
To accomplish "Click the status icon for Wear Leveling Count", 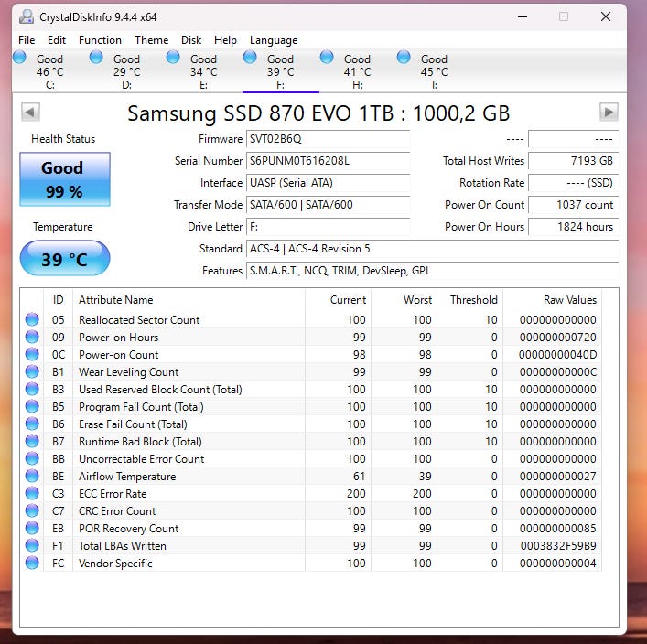I will [x=32, y=371].
